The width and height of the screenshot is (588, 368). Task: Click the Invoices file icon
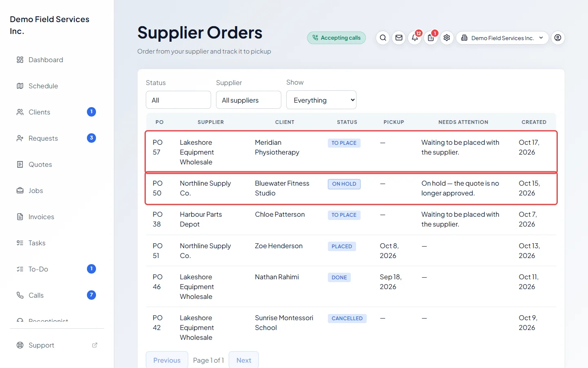point(20,217)
